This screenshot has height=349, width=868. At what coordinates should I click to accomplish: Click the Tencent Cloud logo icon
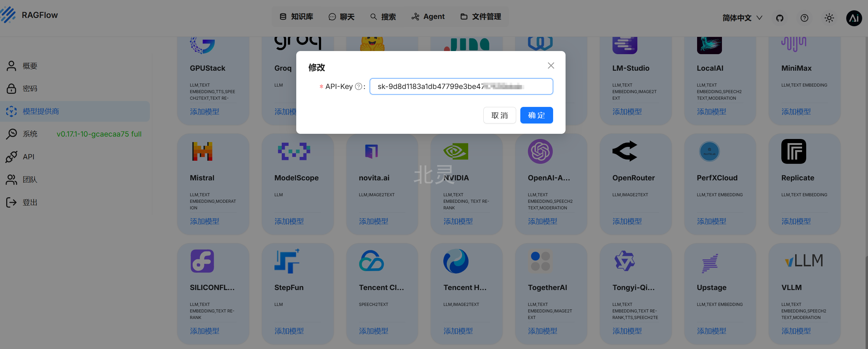pos(372,261)
